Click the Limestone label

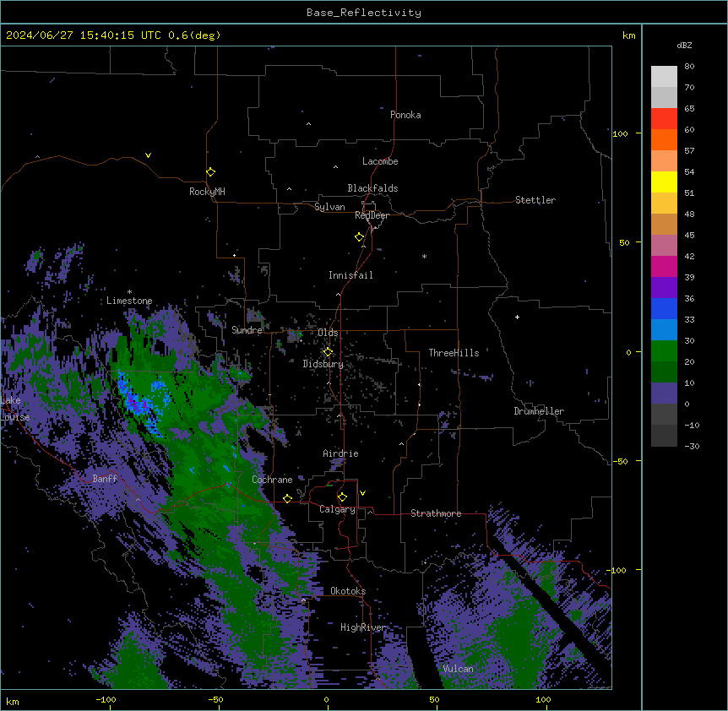[x=129, y=301]
